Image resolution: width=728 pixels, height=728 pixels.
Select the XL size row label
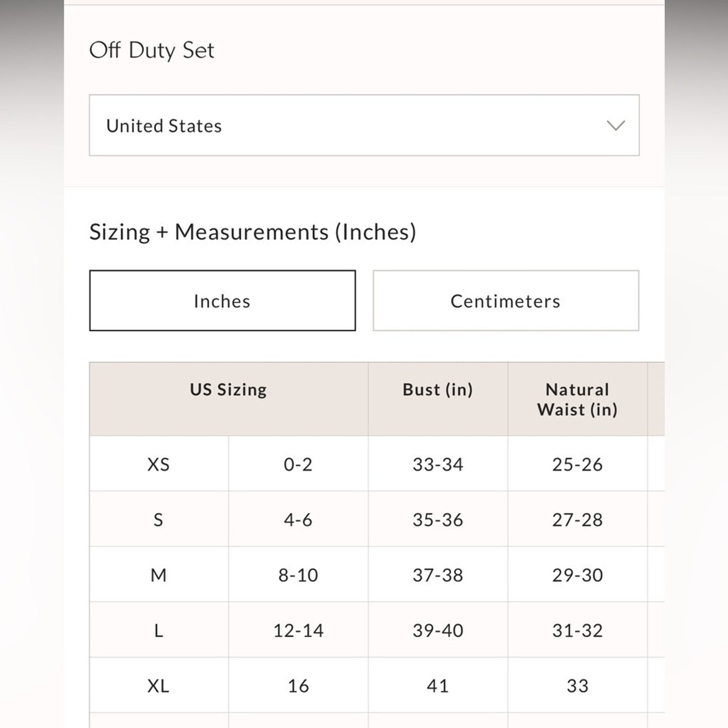pyautogui.click(x=158, y=686)
